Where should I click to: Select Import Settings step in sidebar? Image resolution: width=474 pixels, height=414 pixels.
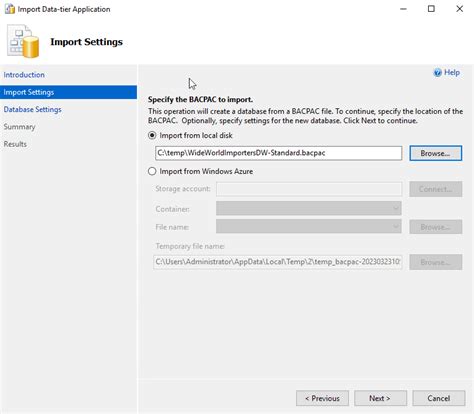click(68, 92)
